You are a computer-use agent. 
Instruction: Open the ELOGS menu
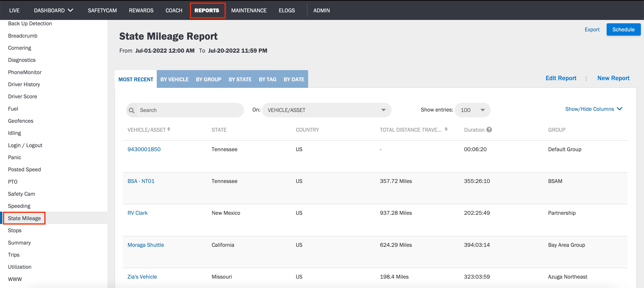click(x=287, y=10)
